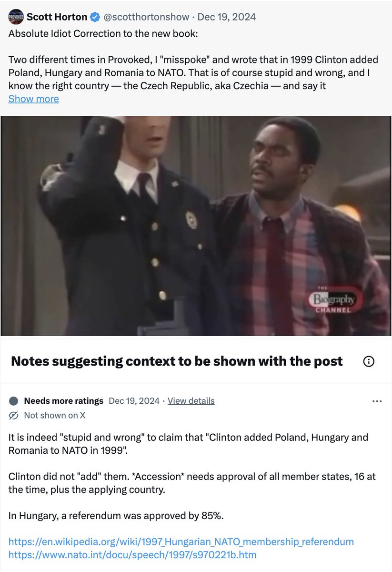Open the three-dot menu on the note
The width and height of the screenshot is (392, 572).
coord(377,401)
